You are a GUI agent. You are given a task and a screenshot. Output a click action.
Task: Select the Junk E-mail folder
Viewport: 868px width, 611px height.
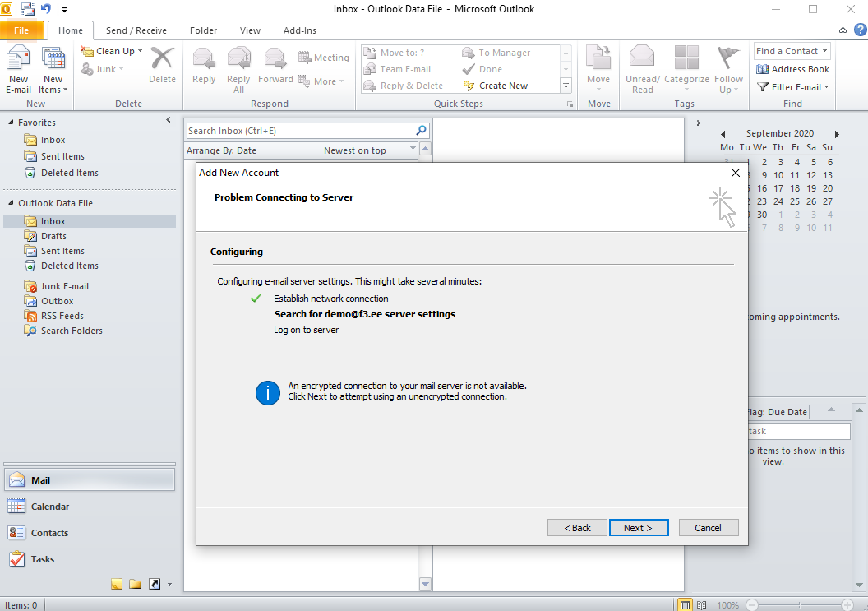[65, 286]
